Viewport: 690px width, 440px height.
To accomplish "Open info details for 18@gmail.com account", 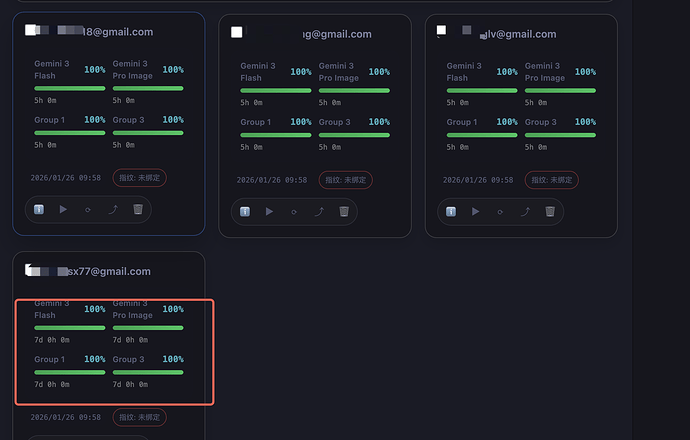I will (x=39, y=209).
